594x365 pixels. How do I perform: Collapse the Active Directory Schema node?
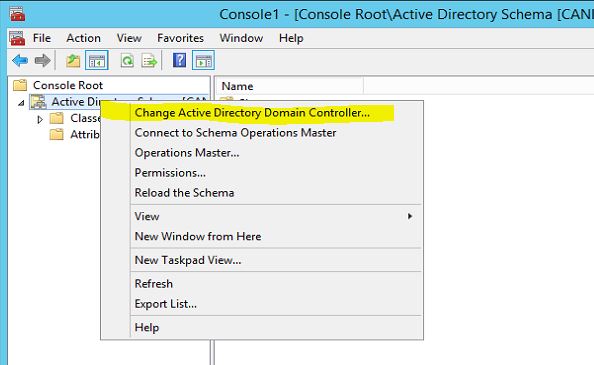click(x=22, y=103)
